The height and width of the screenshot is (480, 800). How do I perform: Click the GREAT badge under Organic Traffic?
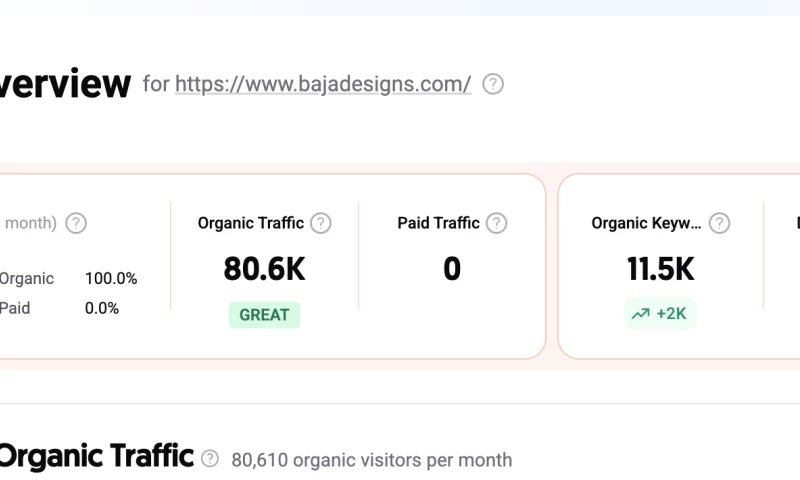(264, 315)
